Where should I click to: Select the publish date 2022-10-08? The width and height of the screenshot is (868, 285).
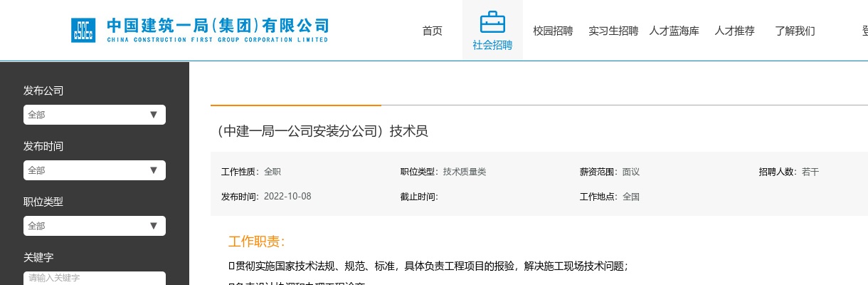[287, 197]
